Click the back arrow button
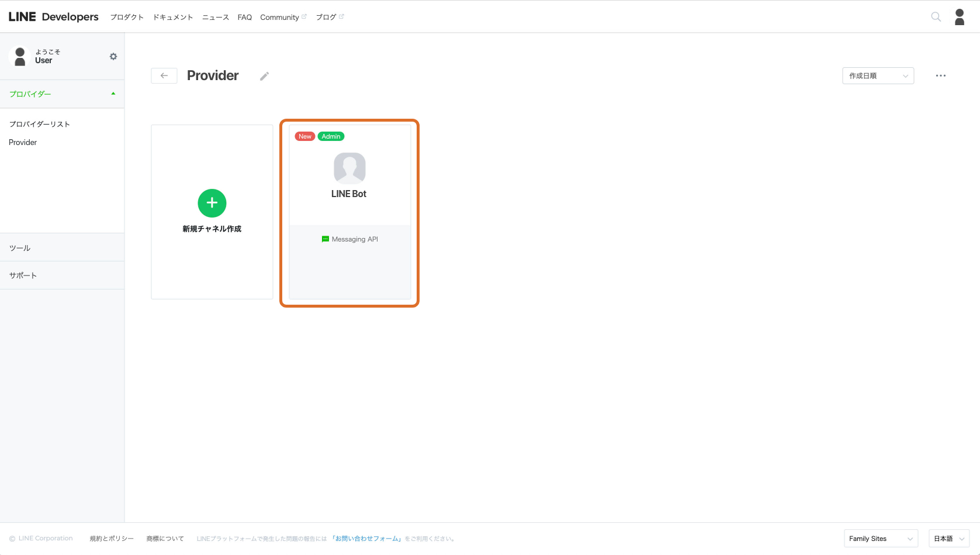Image resolution: width=980 pixels, height=555 pixels. click(x=164, y=76)
